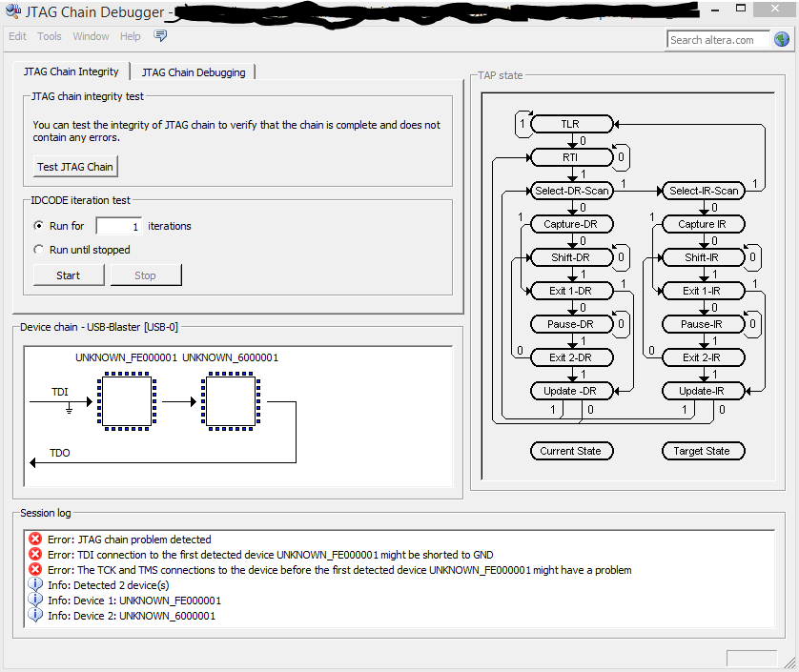This screenshot has height=672, width=799.
Task: Click the Exit 2-IR state
Action: point(704,357)
